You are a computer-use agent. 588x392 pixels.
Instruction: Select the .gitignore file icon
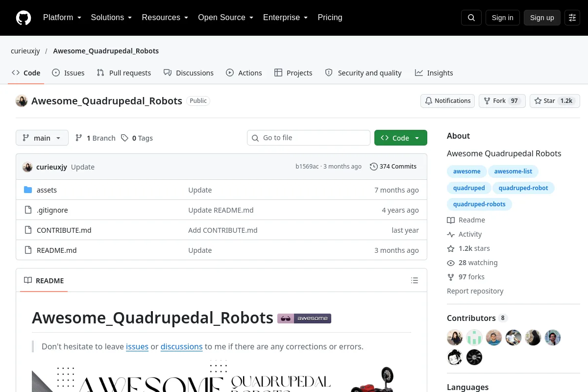coord(28,210)
